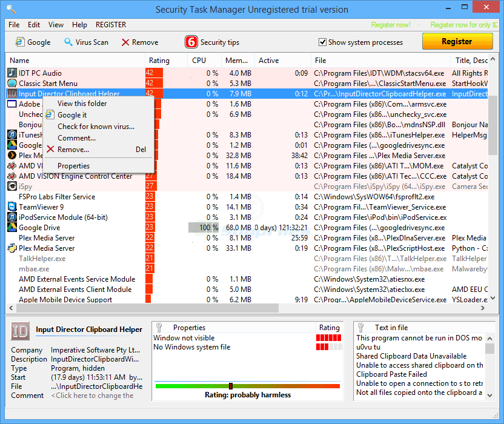Choose Check for known virus in context menu
The width and height of the screenshot is (504, 424).
98,127
